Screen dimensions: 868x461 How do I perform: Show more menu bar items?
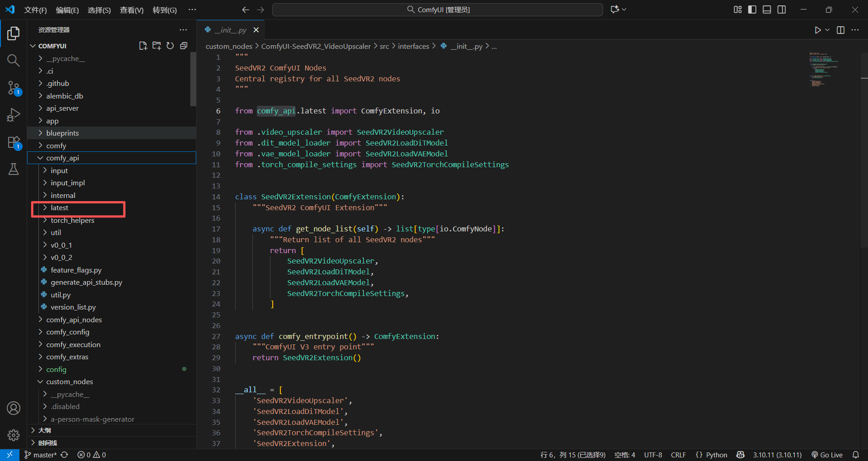[x=192, y=9]
